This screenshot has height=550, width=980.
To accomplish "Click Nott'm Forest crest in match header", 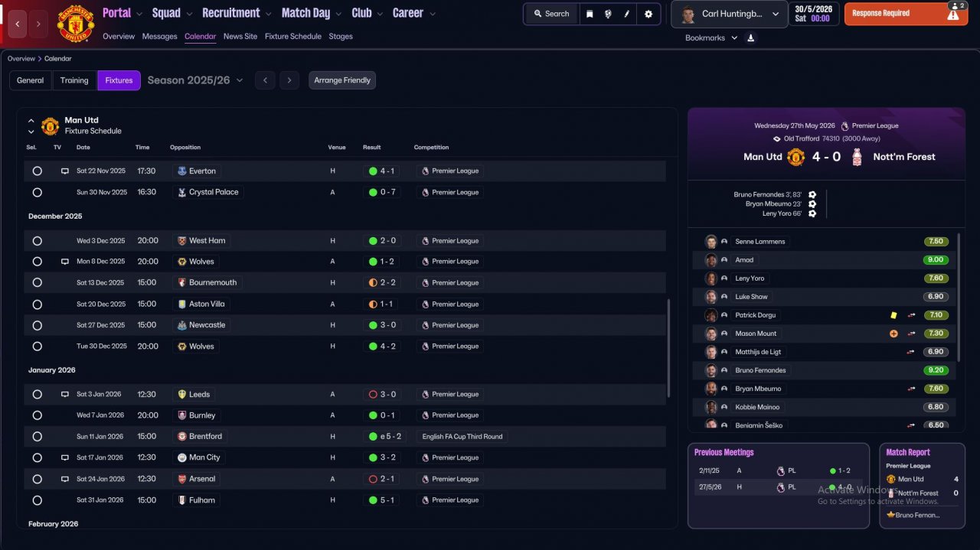I will (857, 157).
